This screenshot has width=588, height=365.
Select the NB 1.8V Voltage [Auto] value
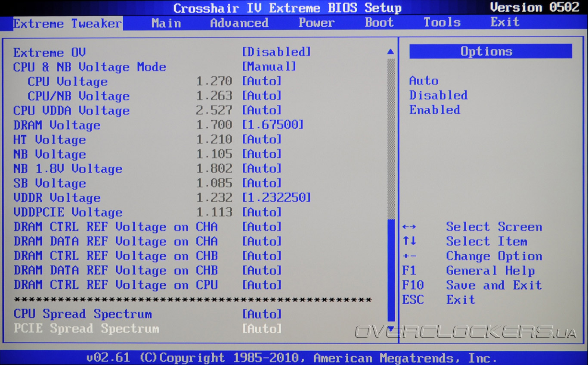point(262,168)
